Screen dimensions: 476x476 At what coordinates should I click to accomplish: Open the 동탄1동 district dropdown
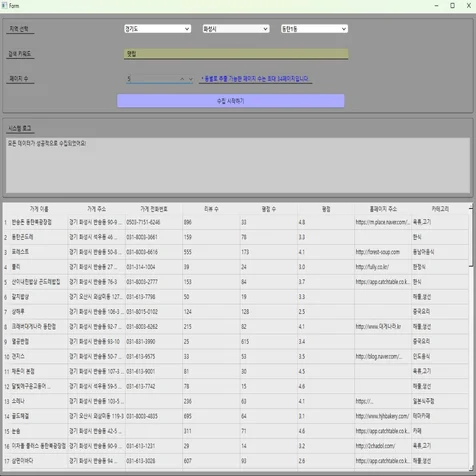click(x=314, y=29)
